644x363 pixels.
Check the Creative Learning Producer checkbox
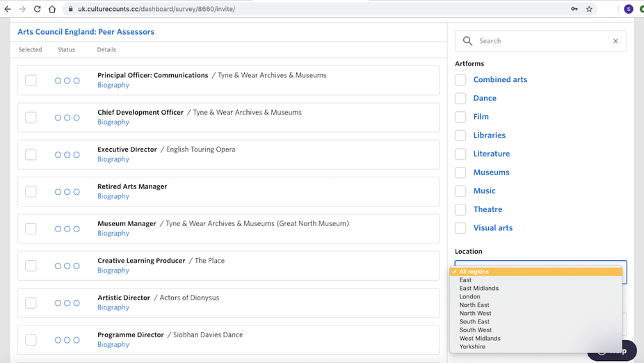coord(31,266)
